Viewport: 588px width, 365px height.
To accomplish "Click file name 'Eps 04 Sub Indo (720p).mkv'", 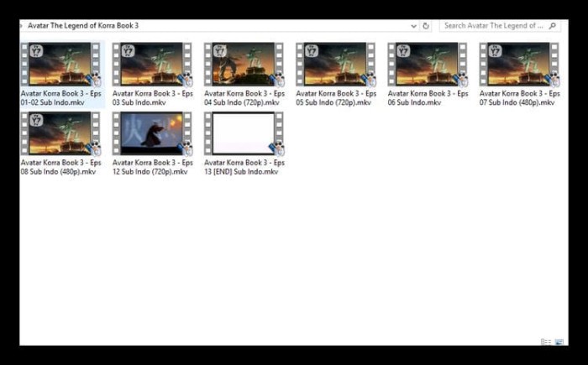I will (244, 98).
